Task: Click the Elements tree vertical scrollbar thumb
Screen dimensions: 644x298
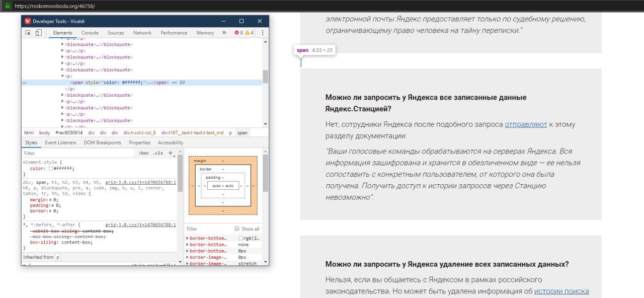Action: pos(265,77)
